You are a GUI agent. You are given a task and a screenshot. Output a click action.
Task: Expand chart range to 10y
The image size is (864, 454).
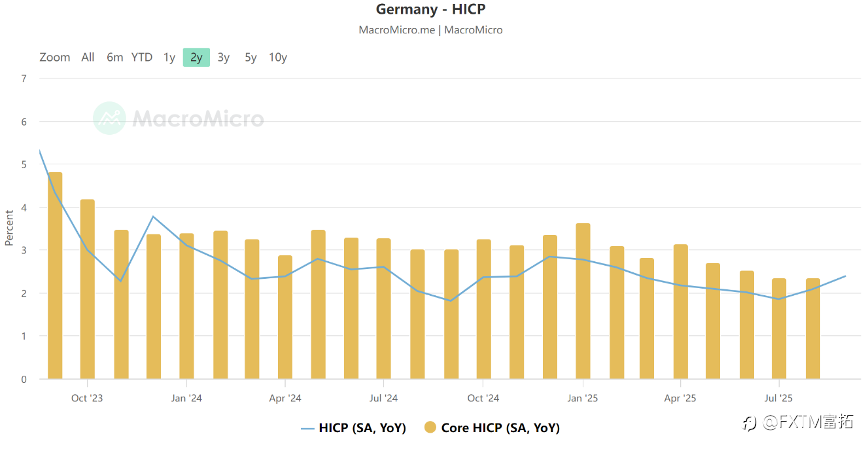pyautogui.click(x=278, y=57)
